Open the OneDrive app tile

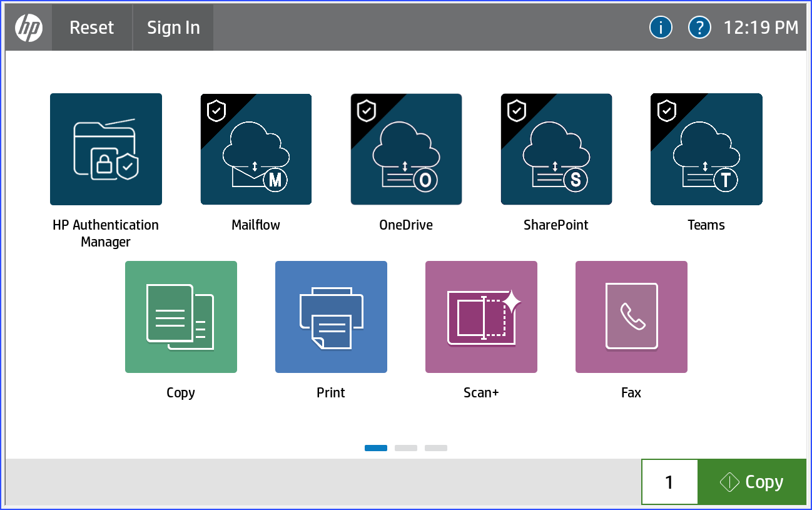[406, 149]
